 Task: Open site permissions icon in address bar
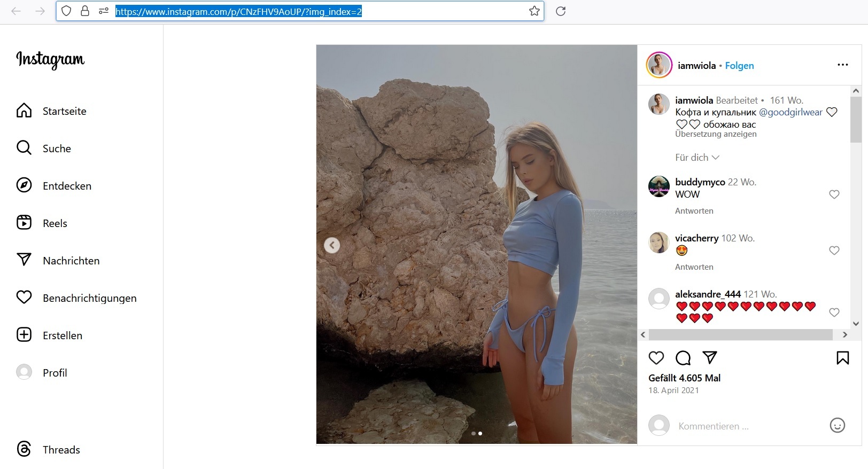click(104, 11)
